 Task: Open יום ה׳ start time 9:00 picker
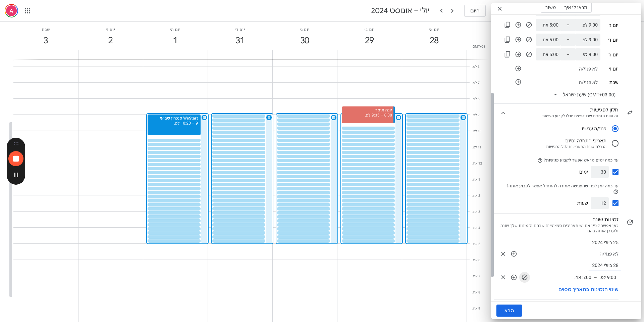click(x=587, y=54)
